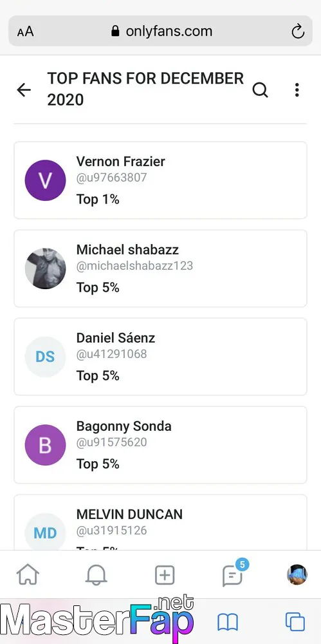The width and height of the screenshot is (321, 644).
Task: Tap the DS initials avatar
Action: [x=45, y=357]
